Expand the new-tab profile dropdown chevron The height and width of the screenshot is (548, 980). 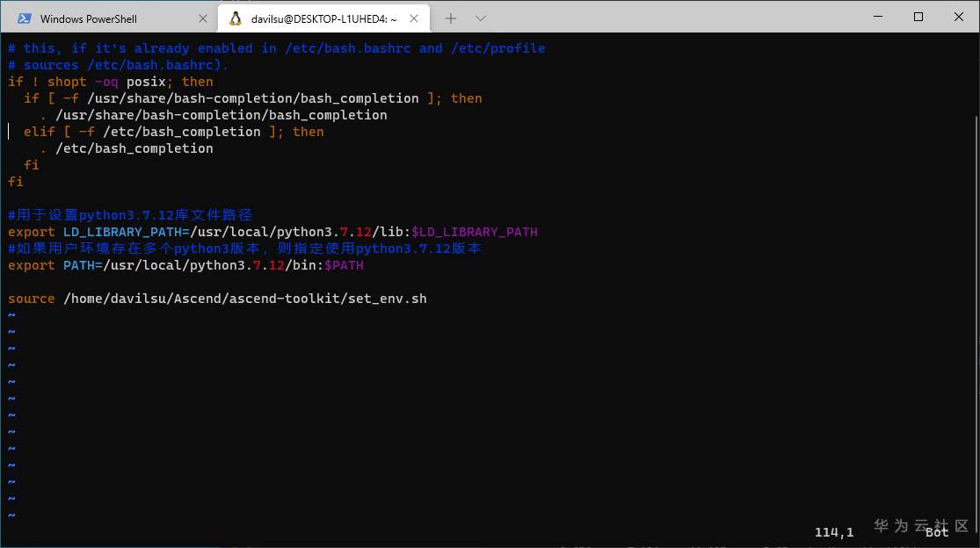(x=481, y=18)
